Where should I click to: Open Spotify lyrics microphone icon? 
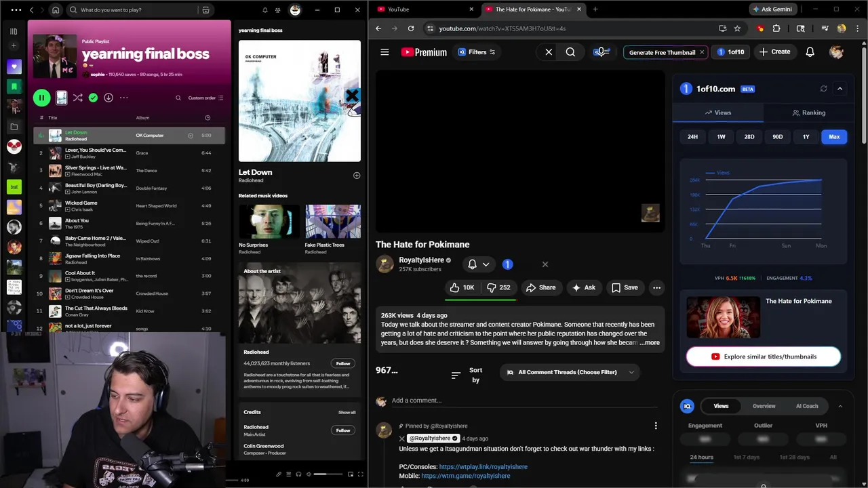[278, 474]
